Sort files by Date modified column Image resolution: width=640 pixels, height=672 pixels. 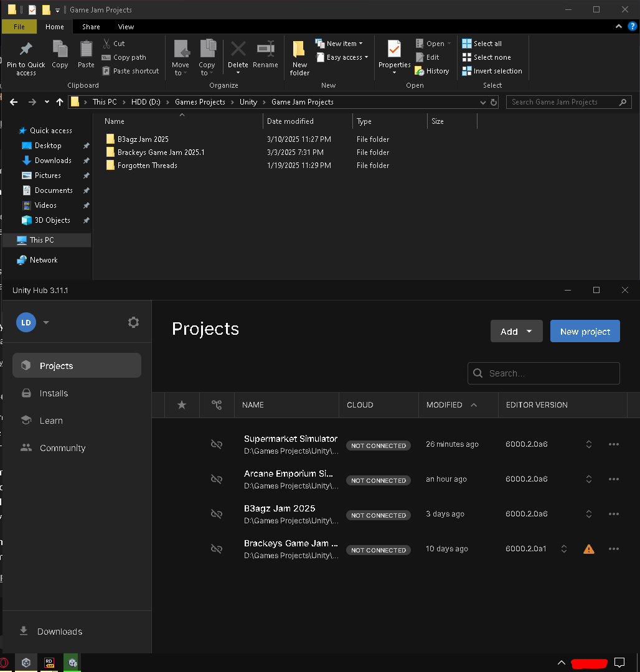point(308,121)
